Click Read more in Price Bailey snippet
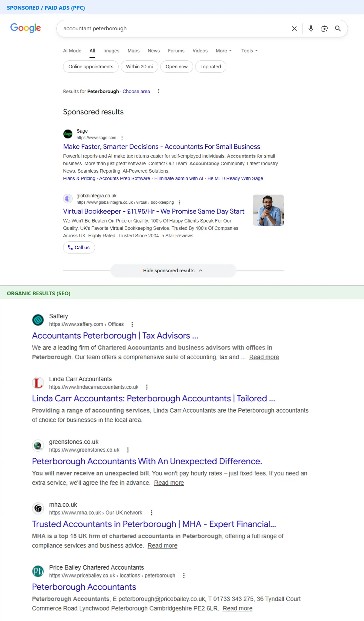The image size is (364, 621). [238, 608]
